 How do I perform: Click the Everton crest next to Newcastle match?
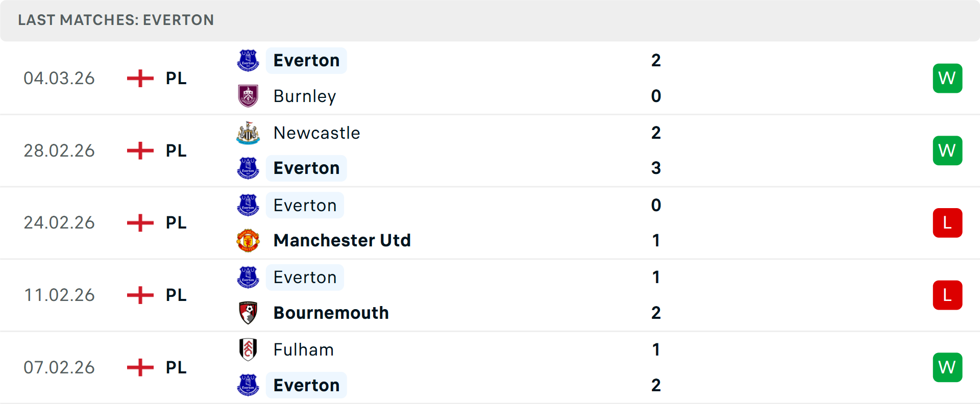click(248, 168)
